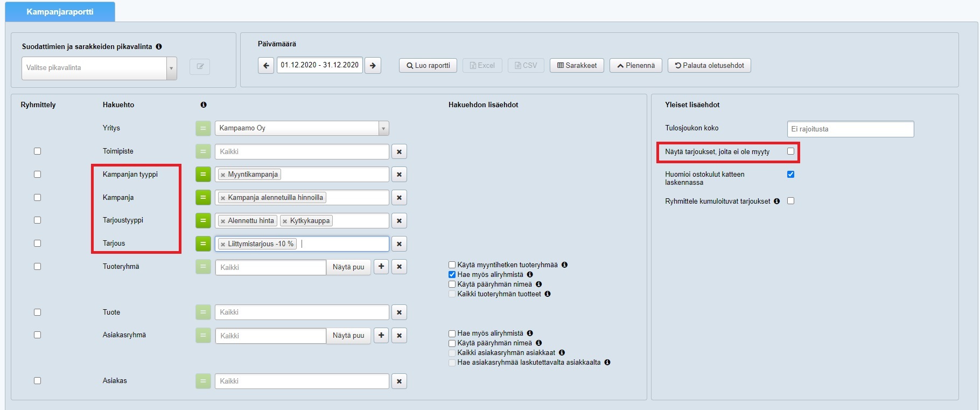Click the previous date range arrow
The height and width of the screenshot is (410, 980).
coord(266,66)
